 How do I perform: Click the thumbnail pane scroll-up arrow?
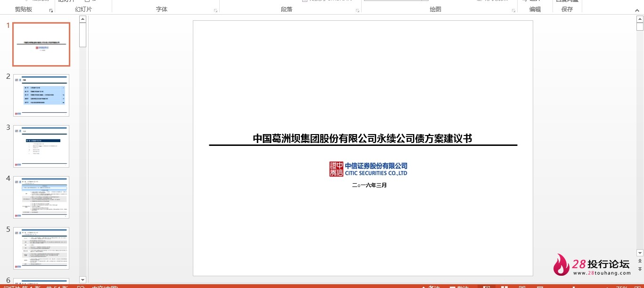tap(83, 19)
